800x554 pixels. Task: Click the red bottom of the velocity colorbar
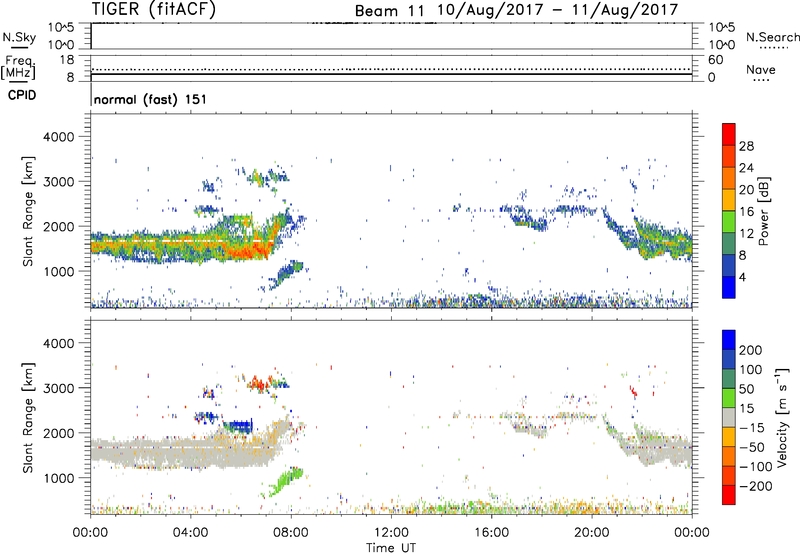point(729,495)
